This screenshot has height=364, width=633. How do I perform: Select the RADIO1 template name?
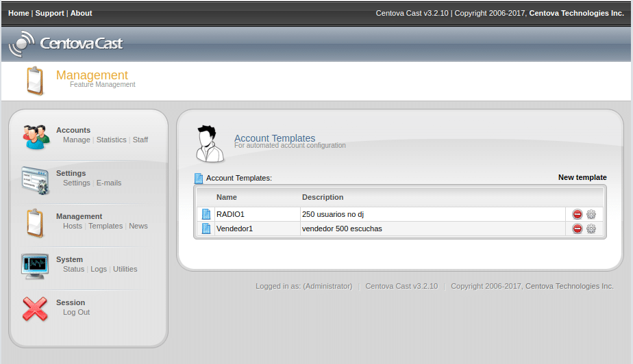tap(230, 214)
